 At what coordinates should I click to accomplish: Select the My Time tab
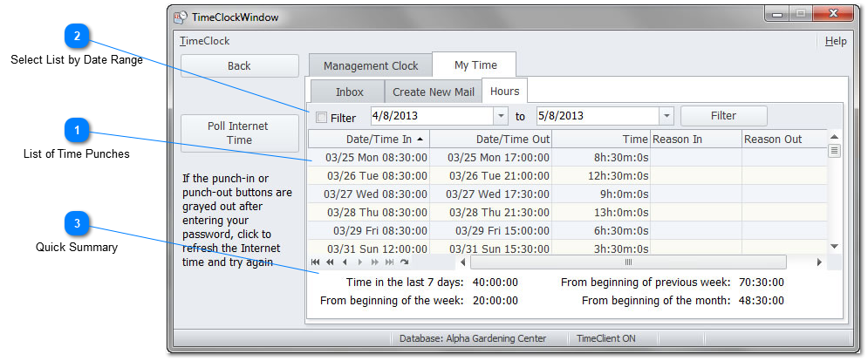(475, 65)
